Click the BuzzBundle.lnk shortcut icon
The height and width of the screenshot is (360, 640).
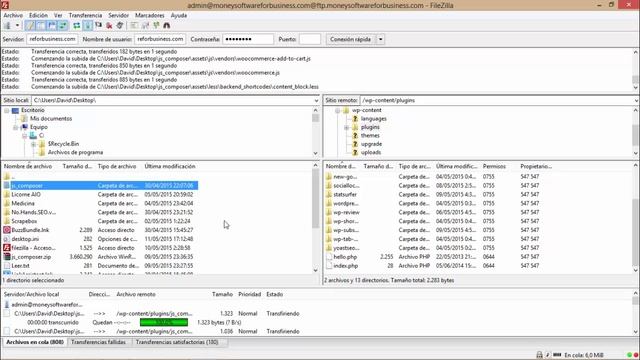coord(7,230)
